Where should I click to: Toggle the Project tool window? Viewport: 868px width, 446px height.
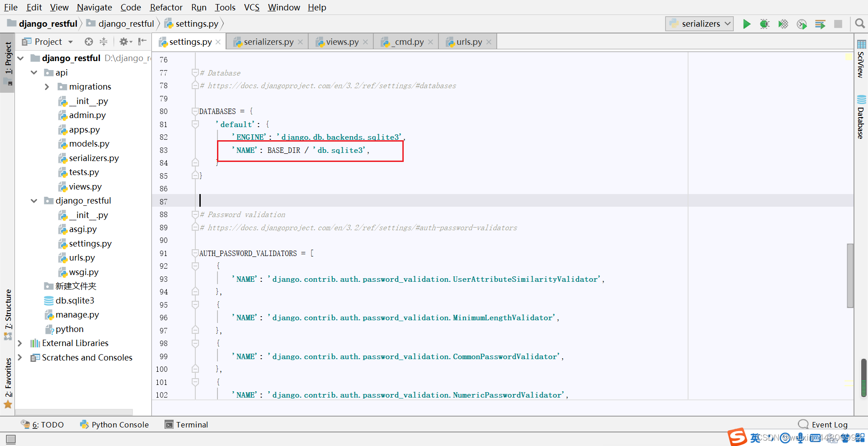pyautogui.click(x=8, y=58)
